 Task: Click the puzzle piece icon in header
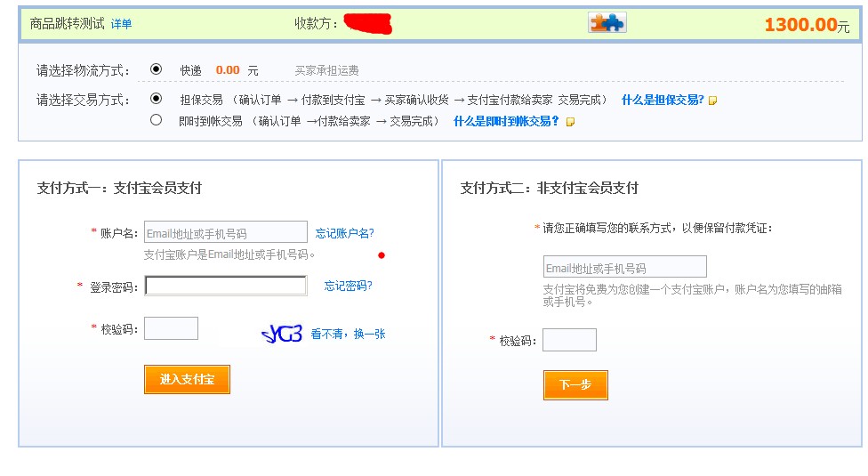[607, 23]
